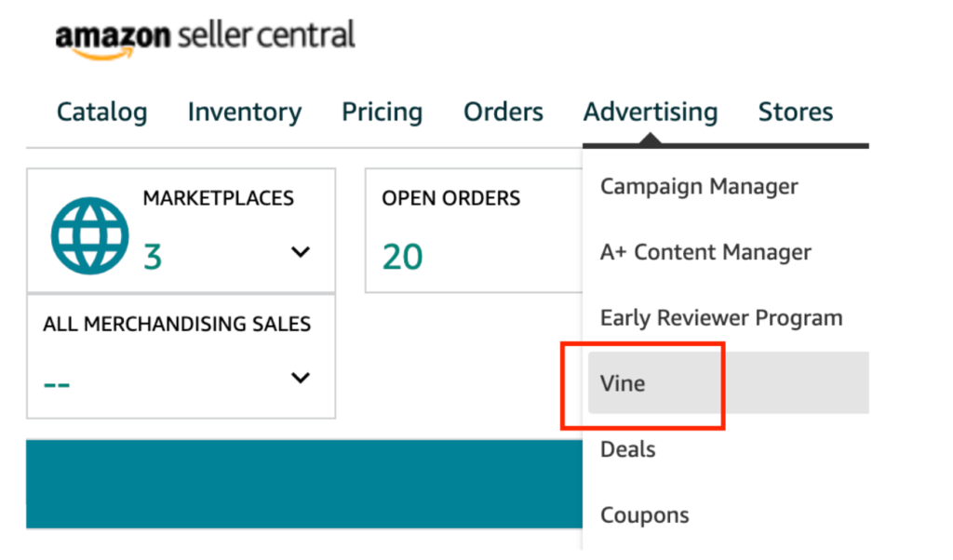Expand the Marketplaces selector chevron
The image size is (953, 560).
(x=300, y=251)
